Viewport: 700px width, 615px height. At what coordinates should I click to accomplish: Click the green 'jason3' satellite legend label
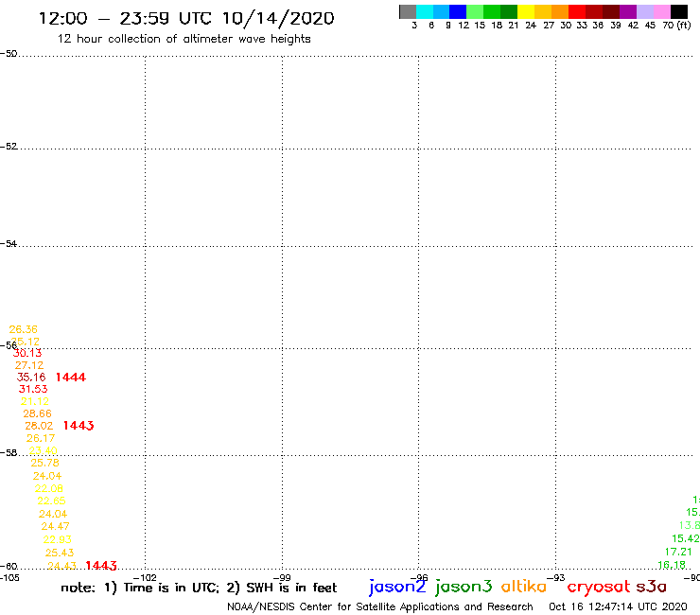click(x=464, y=587)
